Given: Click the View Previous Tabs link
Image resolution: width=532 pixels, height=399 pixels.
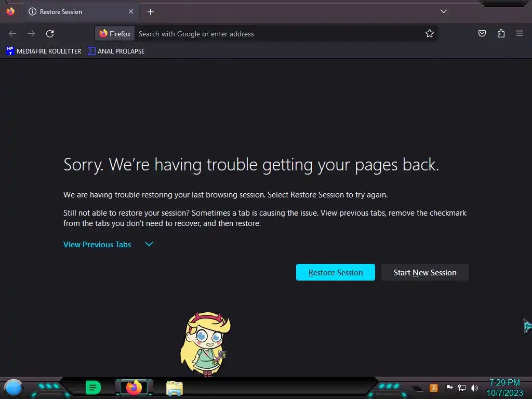Looking at the screenshot, I should point(97,245).
